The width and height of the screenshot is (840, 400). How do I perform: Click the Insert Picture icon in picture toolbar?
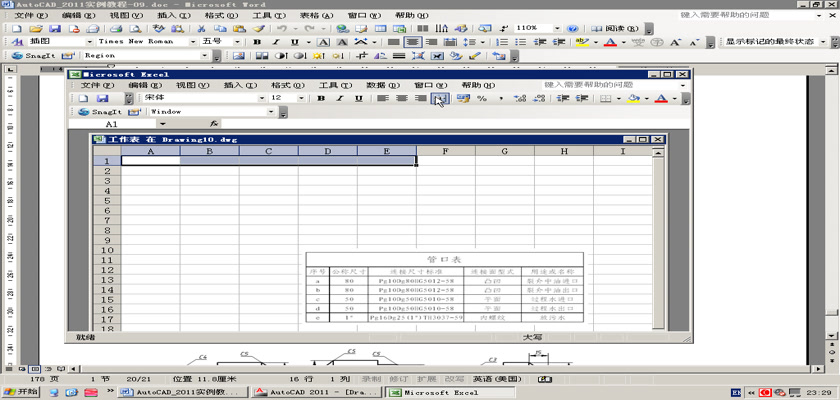pos(239,55)
